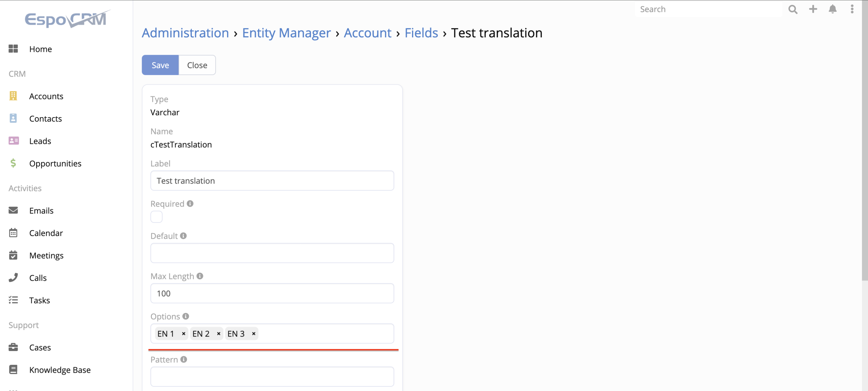The height and width of the screenshot is (391, 868).
Task: Click the Close button
Action: [197, 65]
